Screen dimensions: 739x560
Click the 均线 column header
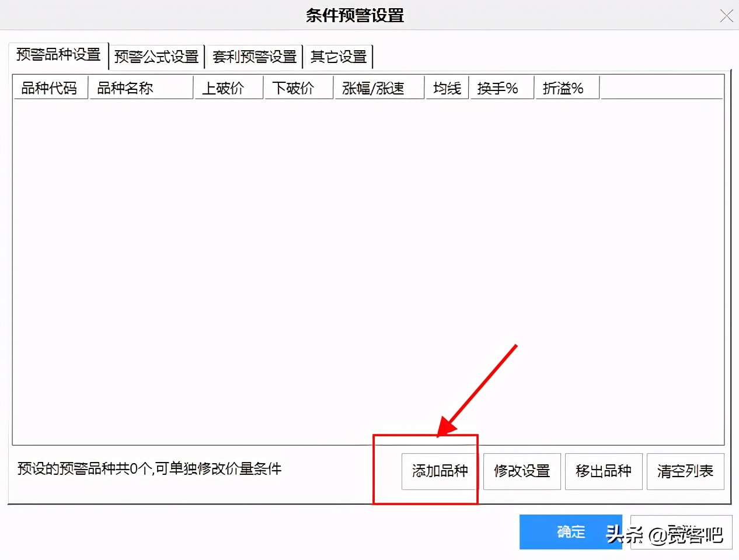click(447, 87)
